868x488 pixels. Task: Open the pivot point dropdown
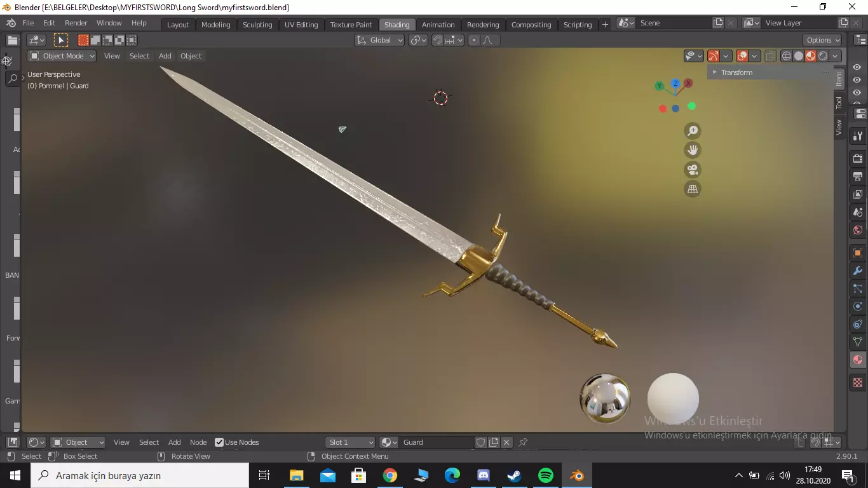click(418, 40)
